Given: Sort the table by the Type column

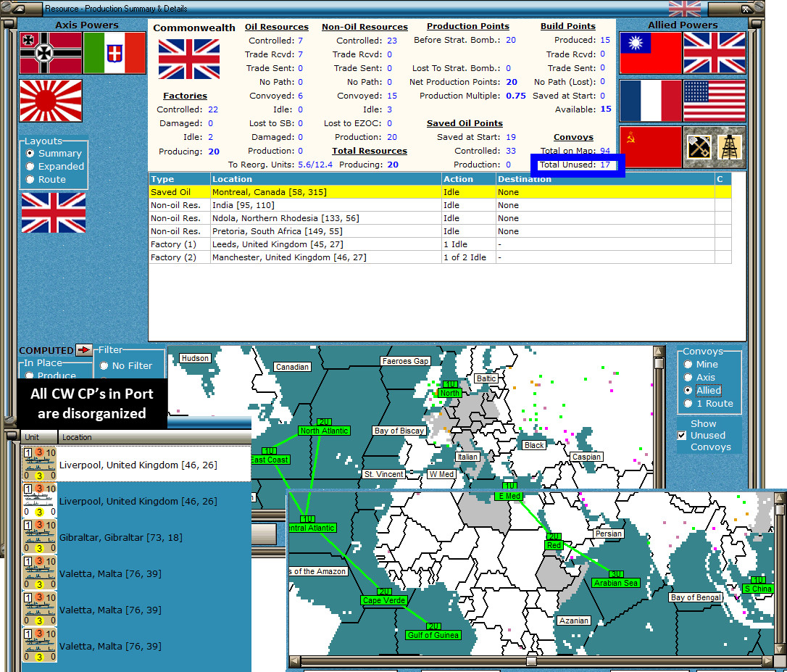Looking at the screenshot, I should [x=179, y=179].
